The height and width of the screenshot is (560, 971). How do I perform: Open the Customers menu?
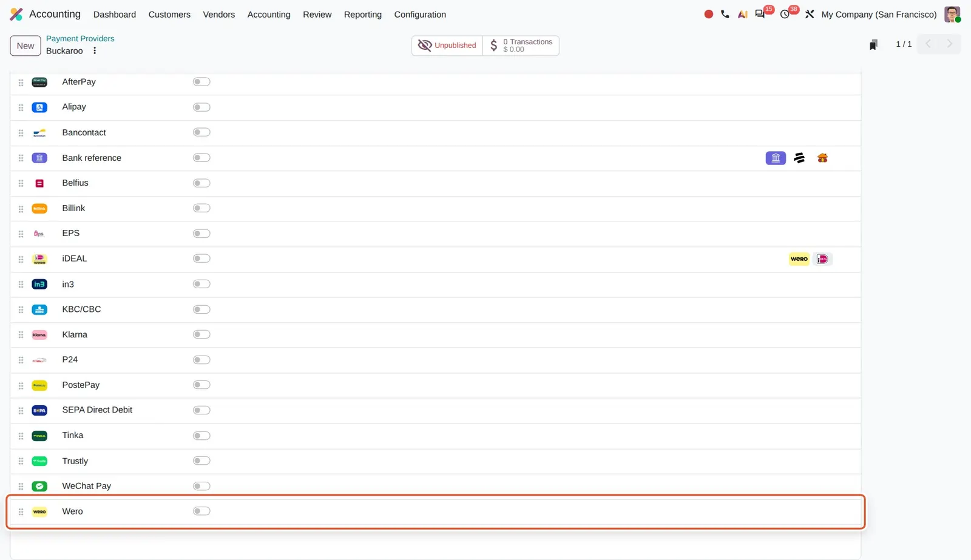pyautogui.click(x=169, y=15)
